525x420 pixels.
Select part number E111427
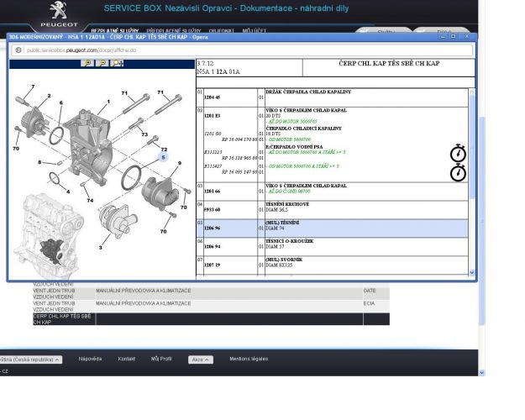coord(213,166)
